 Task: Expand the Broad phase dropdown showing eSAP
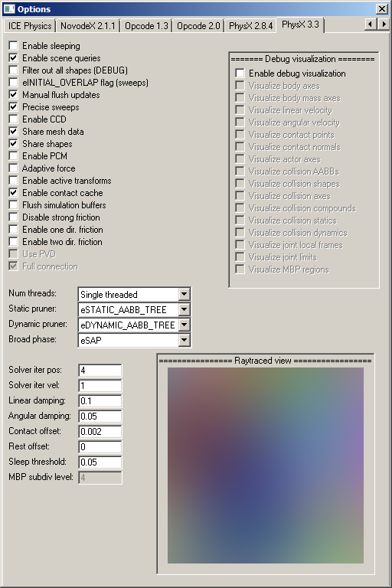[184, 340]
